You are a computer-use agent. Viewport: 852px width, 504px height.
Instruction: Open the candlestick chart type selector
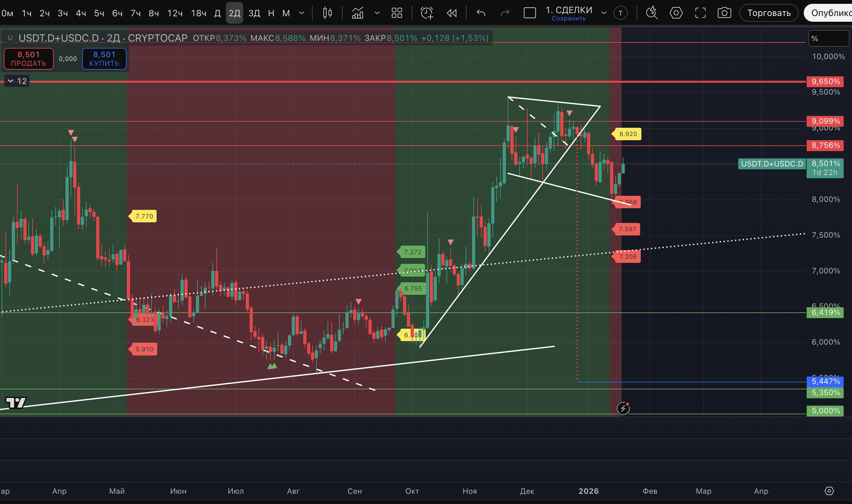(327, 13)
